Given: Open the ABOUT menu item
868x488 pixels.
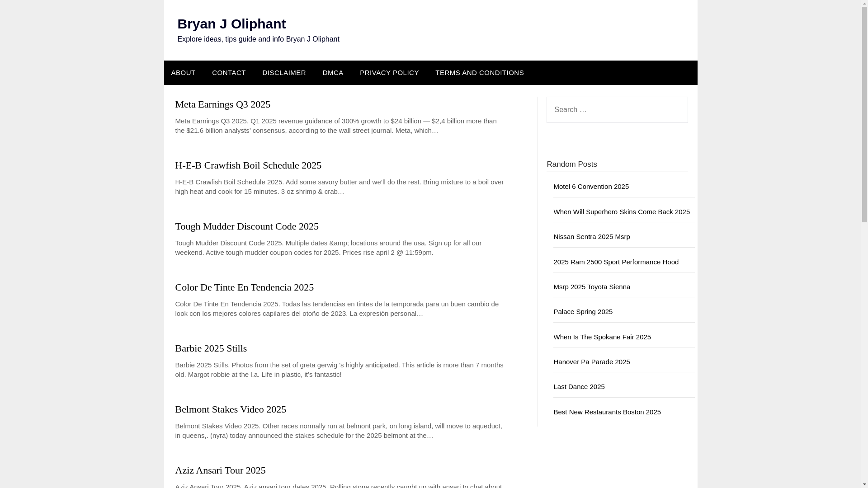Looking at the screenshot, I should click(x=183, y=73).
